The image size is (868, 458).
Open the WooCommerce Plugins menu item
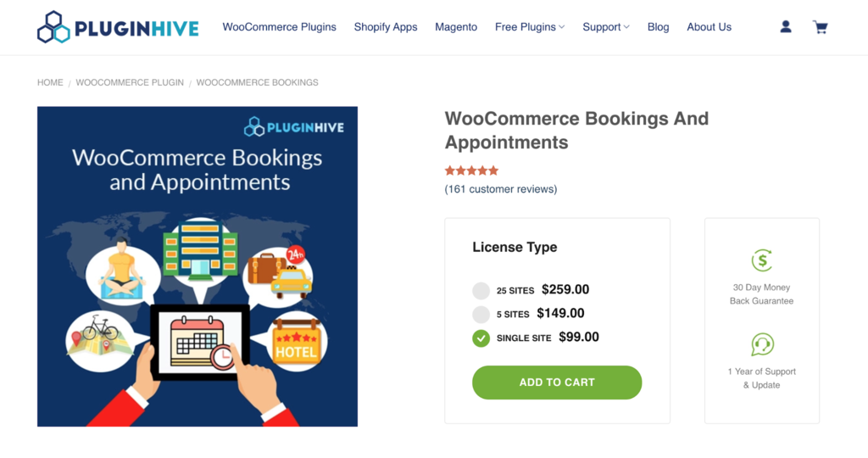279,27
